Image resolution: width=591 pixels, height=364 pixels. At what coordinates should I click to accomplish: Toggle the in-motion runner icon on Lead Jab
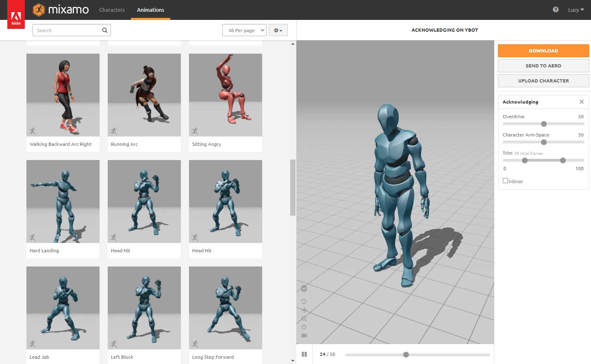pyautogui.click(x=32, y=343)
